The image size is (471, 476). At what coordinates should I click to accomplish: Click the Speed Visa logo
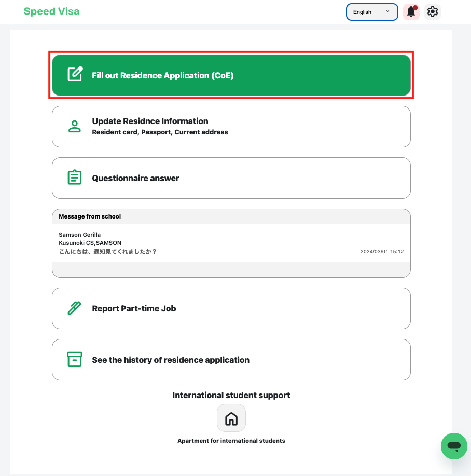tap(51, 11)
